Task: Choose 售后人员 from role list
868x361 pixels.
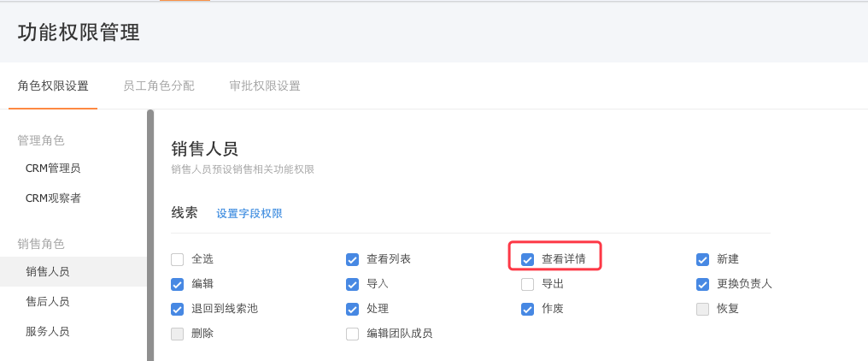Action: tap(48, 301)
